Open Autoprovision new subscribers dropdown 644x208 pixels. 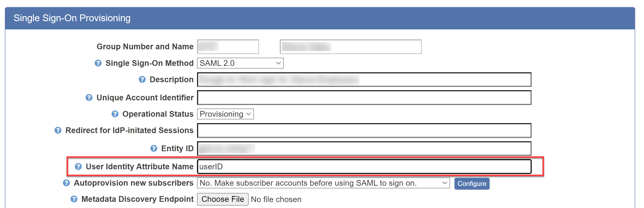[323, 183]
